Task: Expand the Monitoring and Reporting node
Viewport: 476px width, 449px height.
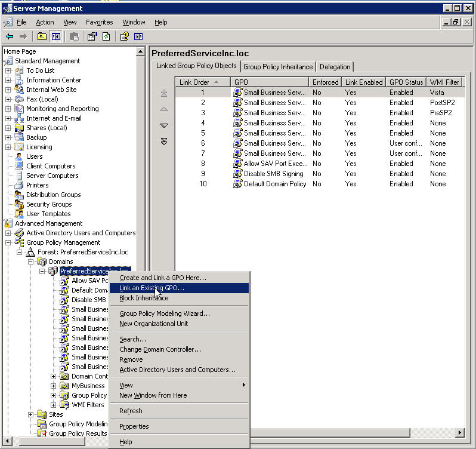Action: [x=8, y=109]
